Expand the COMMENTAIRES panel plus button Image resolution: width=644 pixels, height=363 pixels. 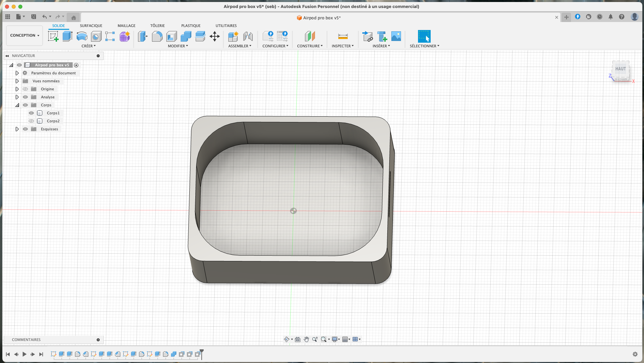(x=98, y=340)
